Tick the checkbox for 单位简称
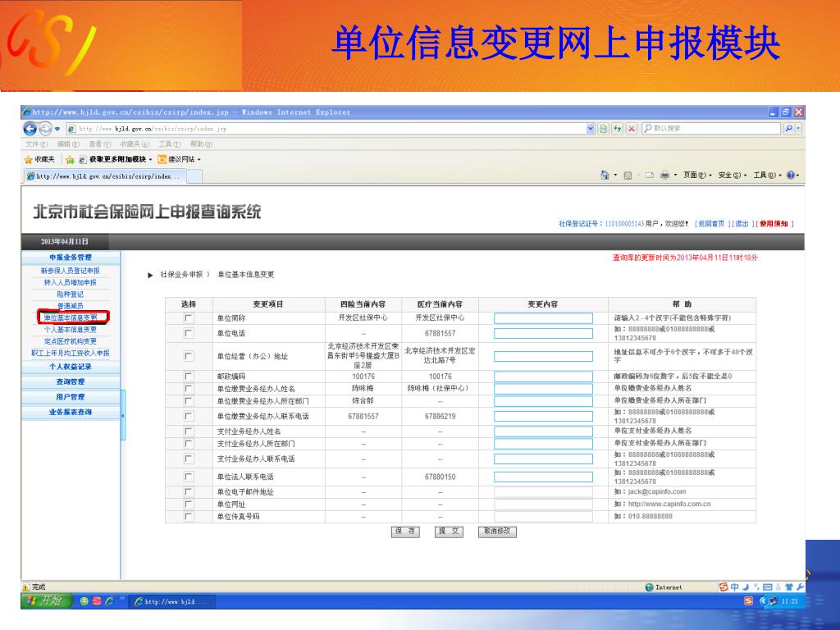The height and width of the screenshot is (630, 840). (x=189, y=317)
